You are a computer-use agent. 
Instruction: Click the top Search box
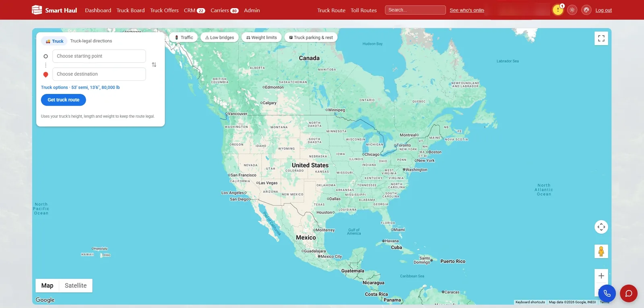(x=415, y=10)
